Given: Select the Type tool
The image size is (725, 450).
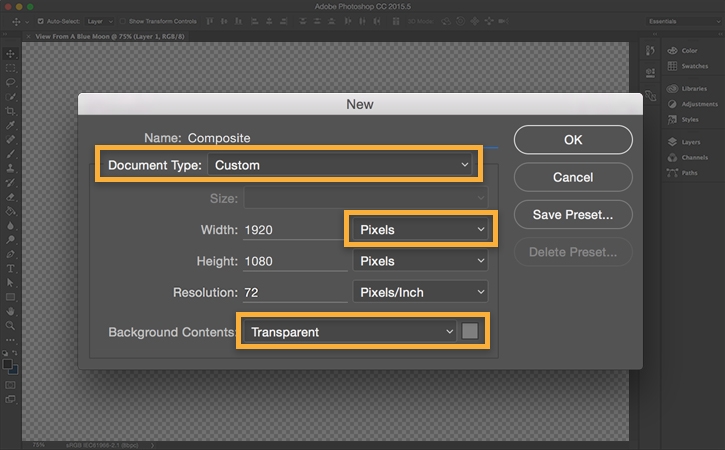Looking at the screenshot, I should [x=11, y=269].
